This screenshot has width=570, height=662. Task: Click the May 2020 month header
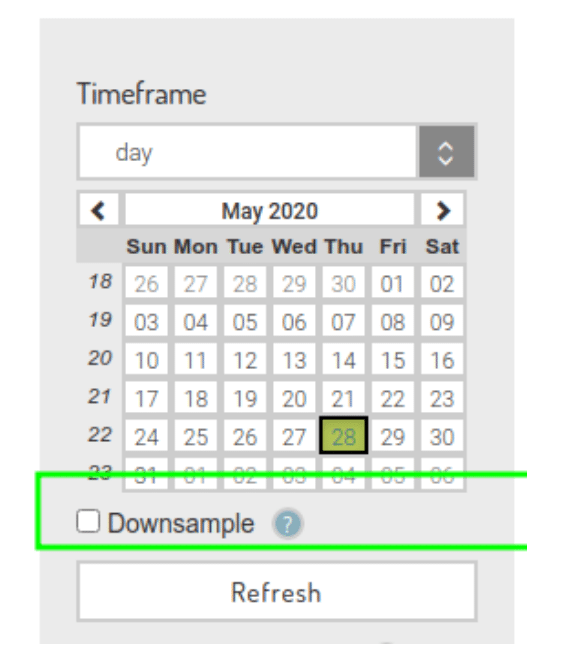pyautogui.click(x=269, y=210)
